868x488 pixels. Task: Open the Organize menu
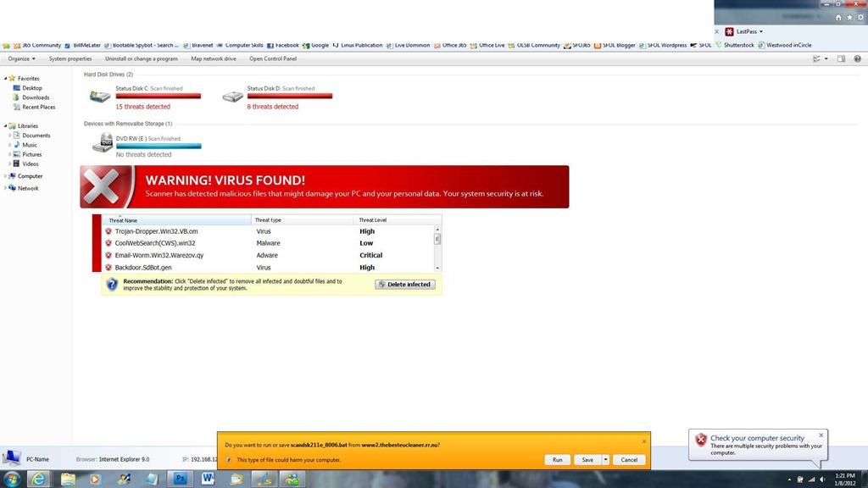point(21,58)
